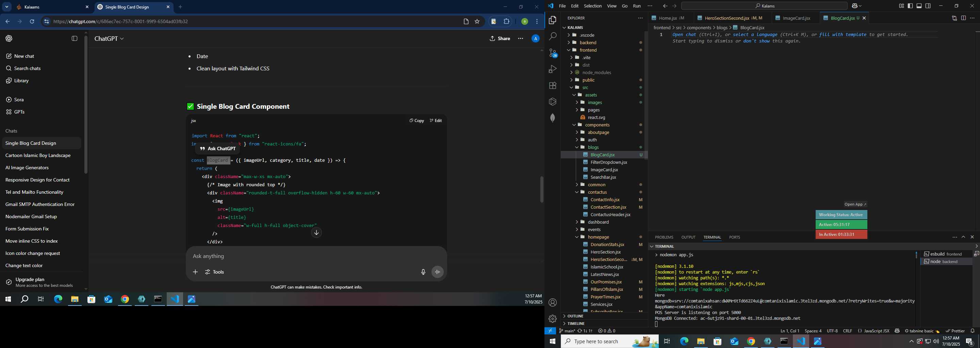Click the notifications bell in VS Code status bar
The height and width of the screenshot is (348, 980).
pyautogui.click(x=973, y=331)
